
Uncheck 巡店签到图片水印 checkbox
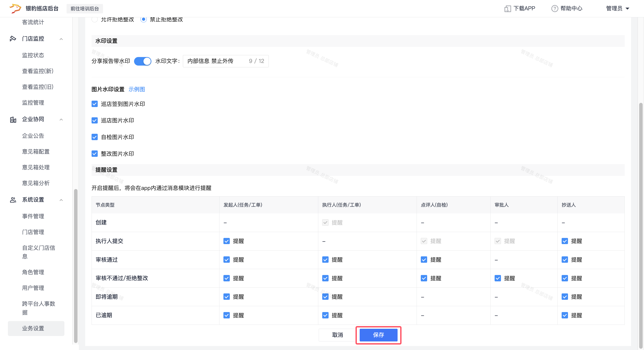94,104
